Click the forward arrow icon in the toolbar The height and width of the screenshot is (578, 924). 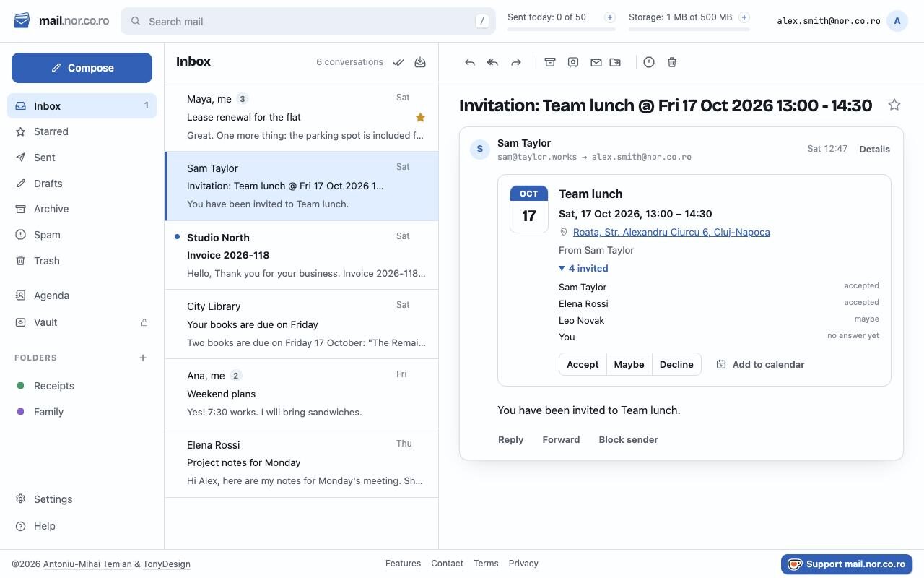pos(516,62)
